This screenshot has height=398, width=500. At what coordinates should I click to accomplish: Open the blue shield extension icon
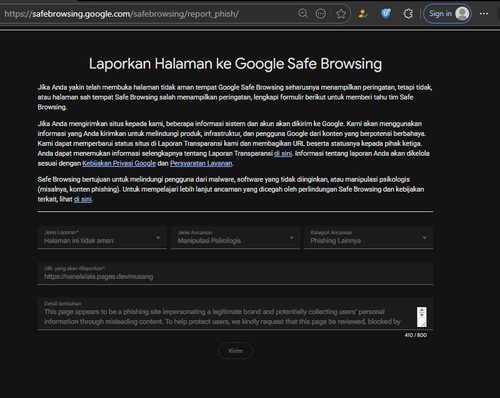click(386, 14)
